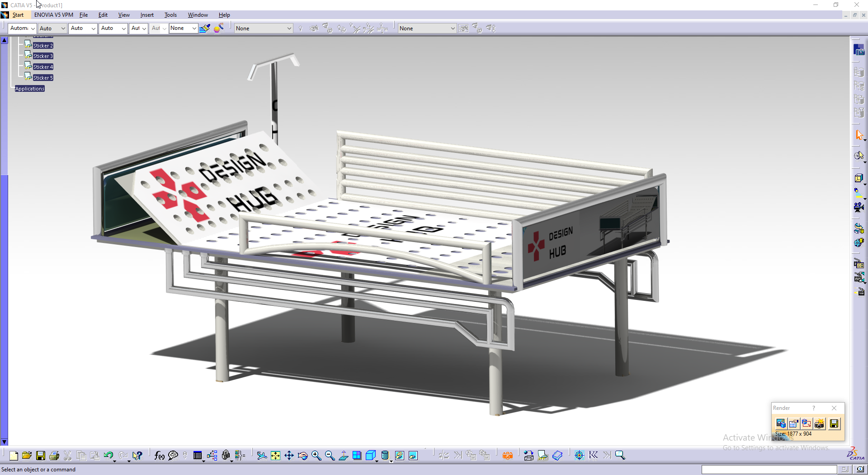This screenshot has width=868, height=475.
Task: Undo the last action
Action: [x=108, y=456]
